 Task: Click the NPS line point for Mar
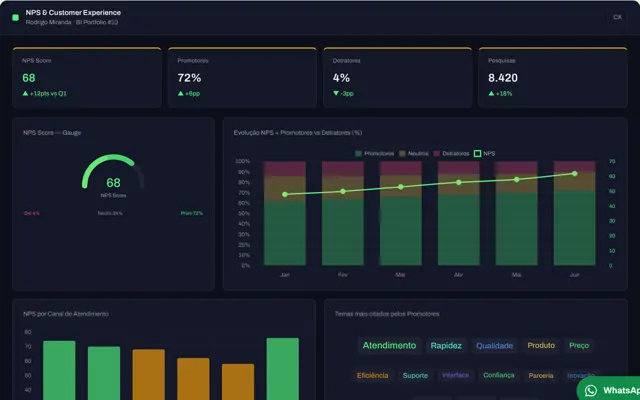(401, 187)
